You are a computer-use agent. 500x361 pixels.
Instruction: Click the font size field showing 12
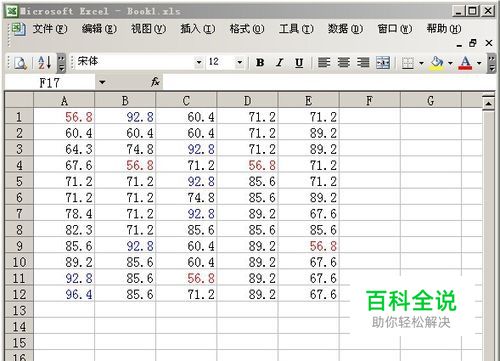click(221, 62)
